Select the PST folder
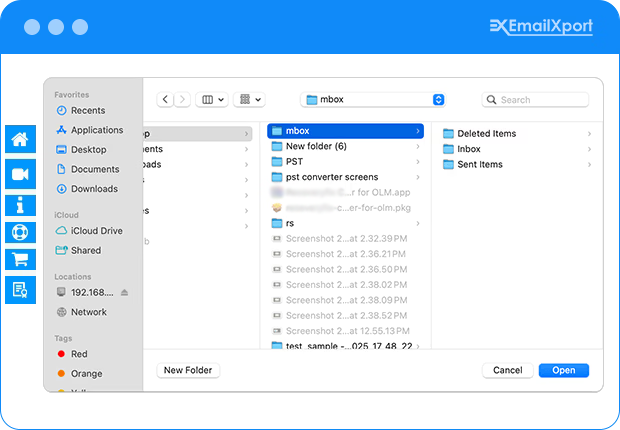620x430 pixels. click(346, 162)
